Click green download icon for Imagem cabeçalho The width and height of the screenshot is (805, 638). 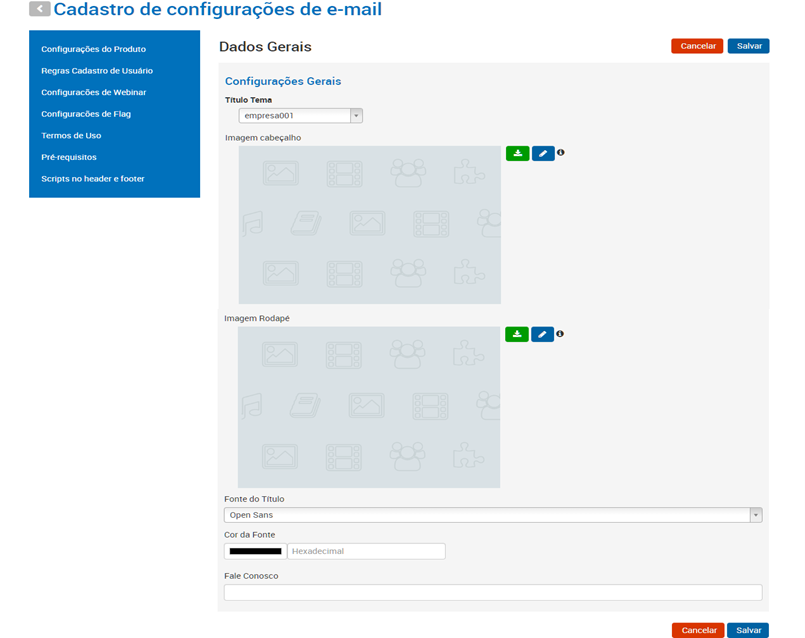point(517,153)
